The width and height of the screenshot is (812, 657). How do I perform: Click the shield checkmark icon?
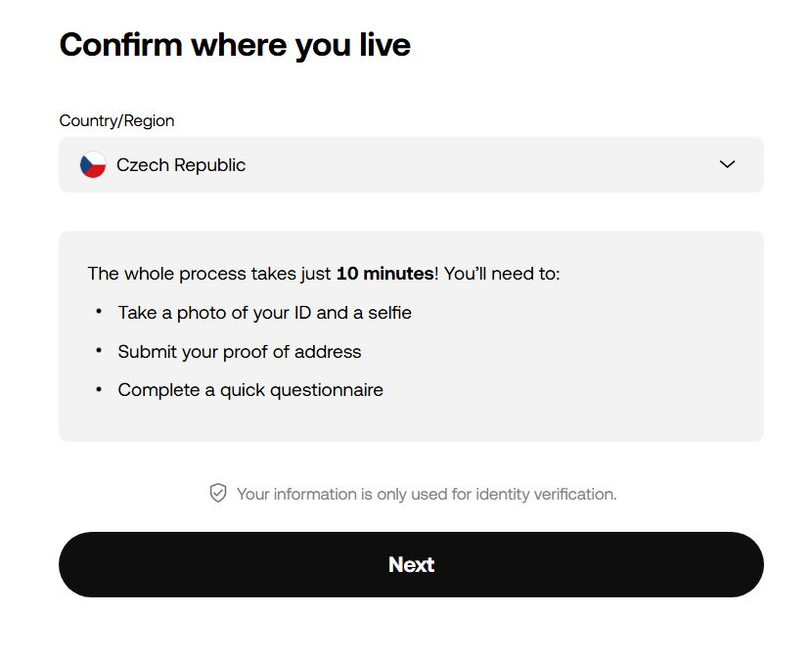(x=218, y=493)
